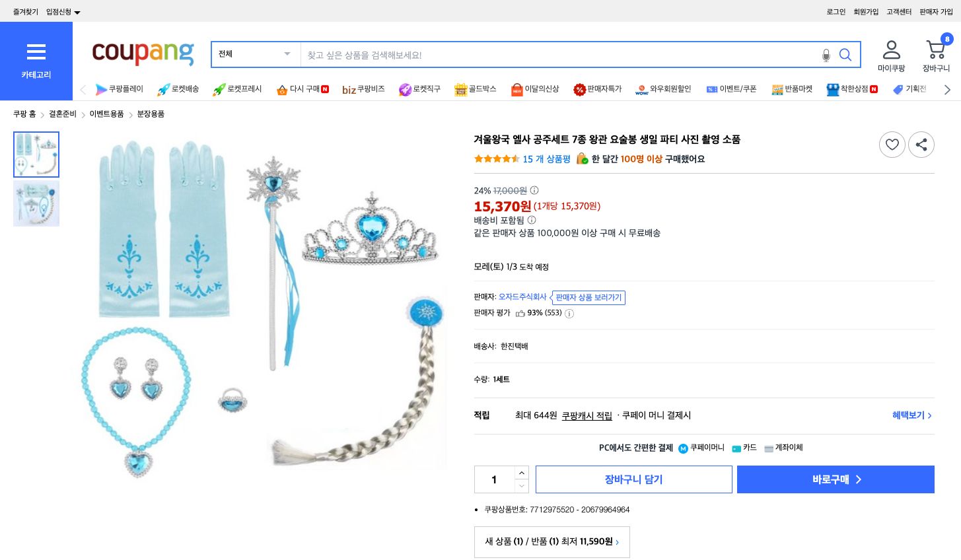
Task: Activate voice search microphone icon
Action: click(x=826, y=55)
